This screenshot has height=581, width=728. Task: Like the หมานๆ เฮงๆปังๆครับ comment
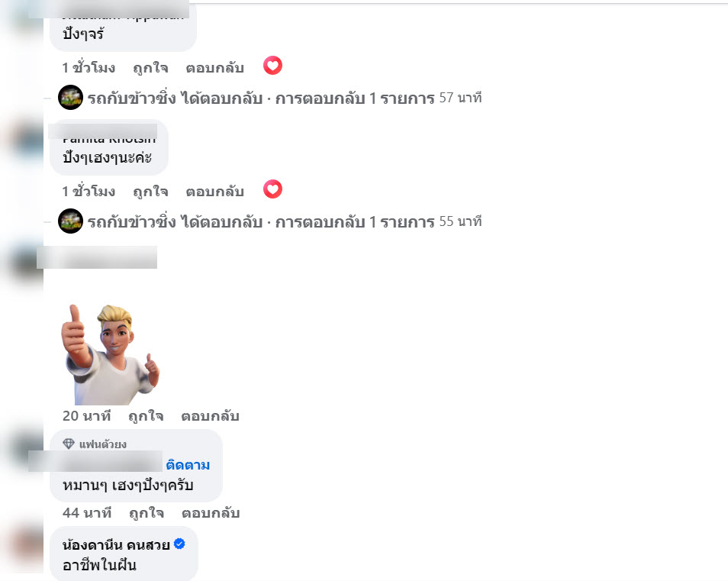pos(147,513)
